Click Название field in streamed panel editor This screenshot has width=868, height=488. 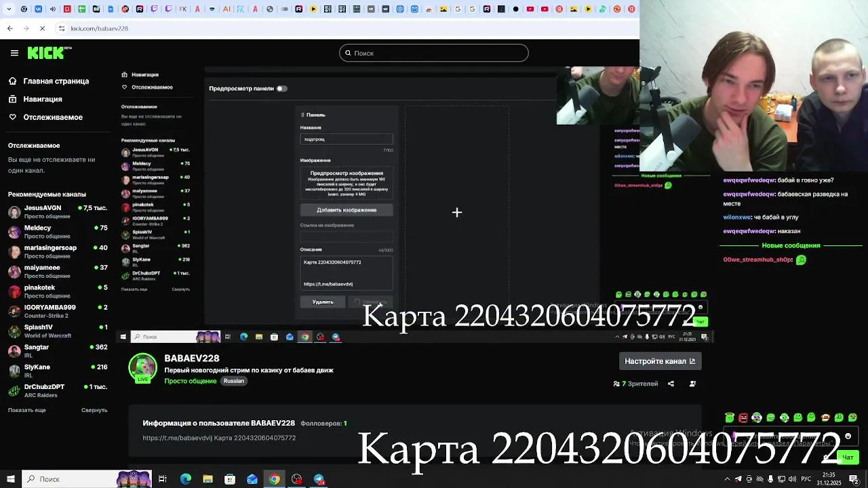[x=347, y=139]
